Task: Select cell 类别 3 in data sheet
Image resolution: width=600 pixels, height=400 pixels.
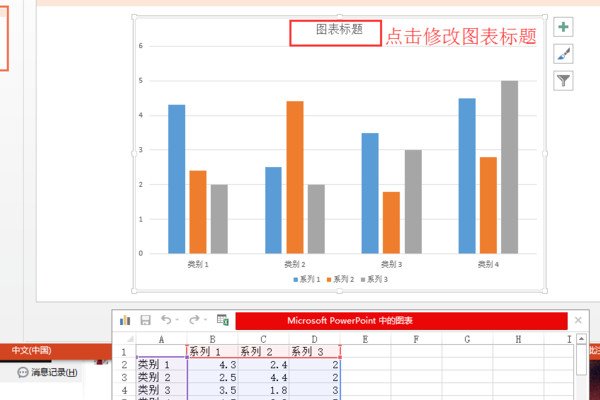Action: pyautogui.click(x=161, y=390)
